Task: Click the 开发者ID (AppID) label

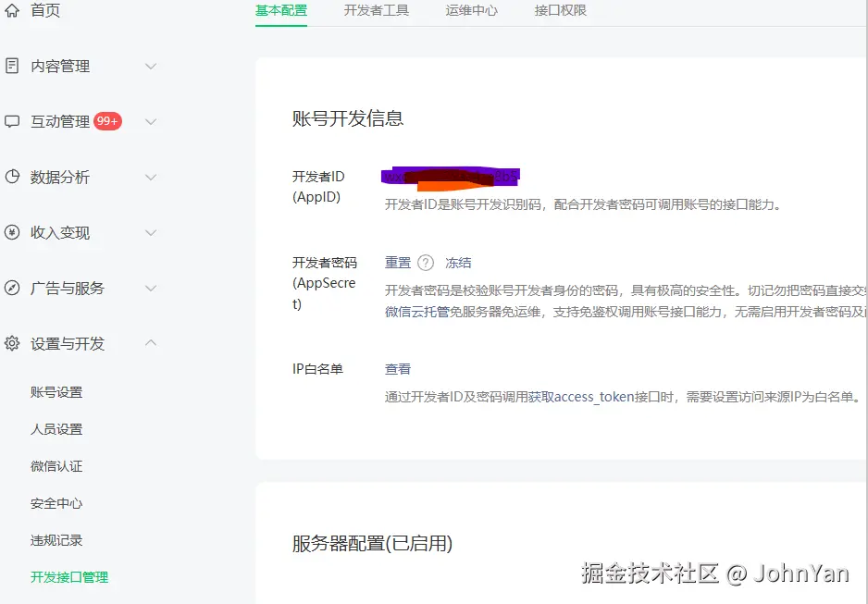Action: coord(318,187)
